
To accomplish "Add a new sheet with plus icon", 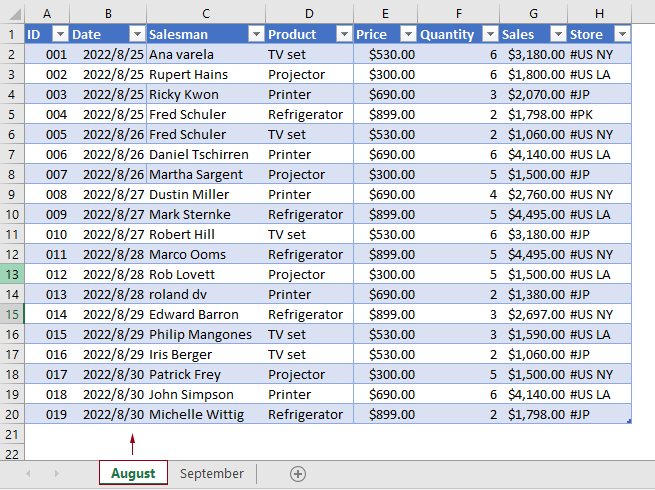I will pyautogui.click(x=298, y=474).
